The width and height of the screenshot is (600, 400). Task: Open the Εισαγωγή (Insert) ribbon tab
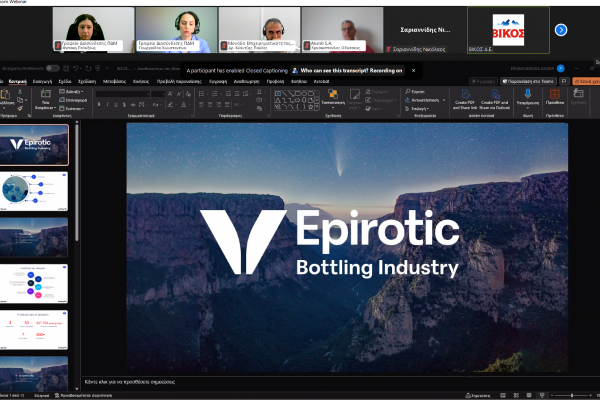(42, 81)
